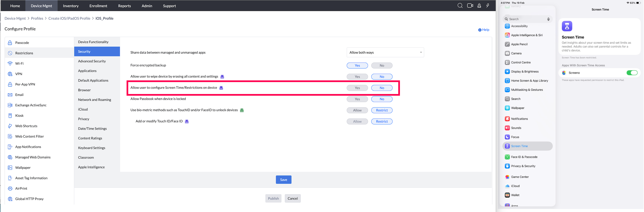Open Wallpaper settings on the iPad
Viewport: 644px width, 212px height.
[x=517, y=108]
